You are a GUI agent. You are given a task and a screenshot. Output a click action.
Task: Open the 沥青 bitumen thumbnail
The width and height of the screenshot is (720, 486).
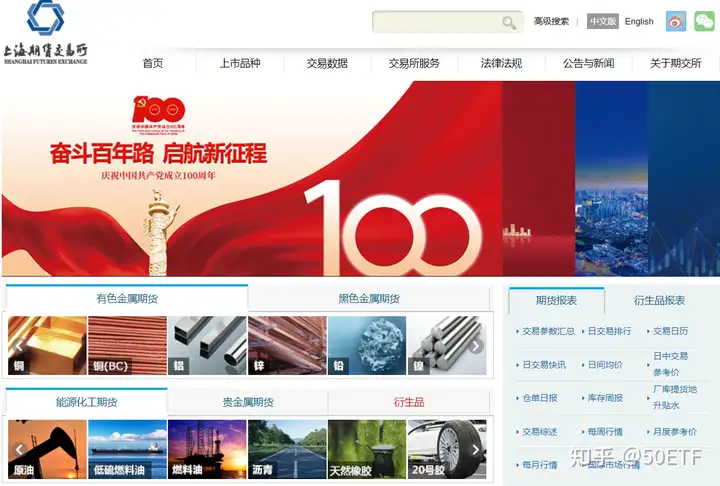[x=287, y=449]
